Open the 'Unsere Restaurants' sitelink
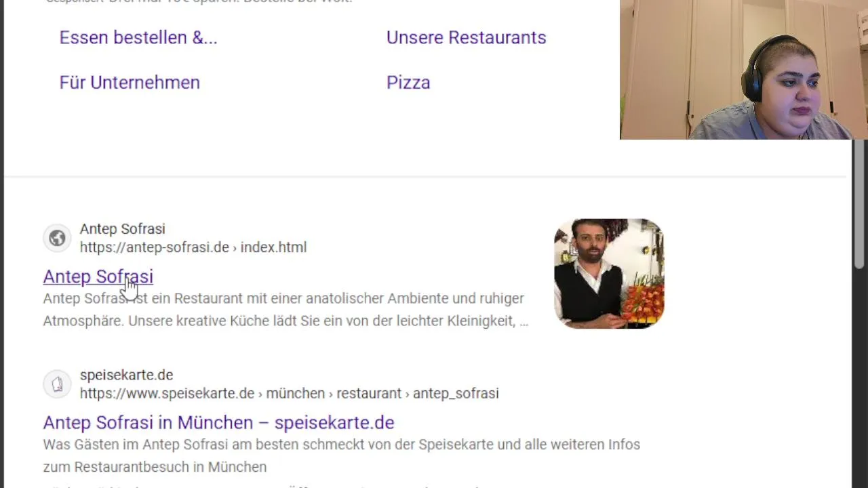This screenshot has height=488, width=868. point(466,37)
